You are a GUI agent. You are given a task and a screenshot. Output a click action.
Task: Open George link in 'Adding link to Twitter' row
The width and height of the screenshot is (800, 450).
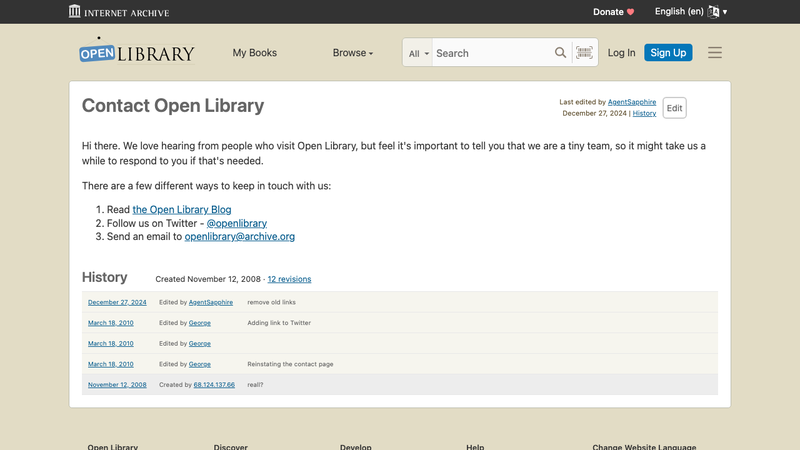point(199,323)
